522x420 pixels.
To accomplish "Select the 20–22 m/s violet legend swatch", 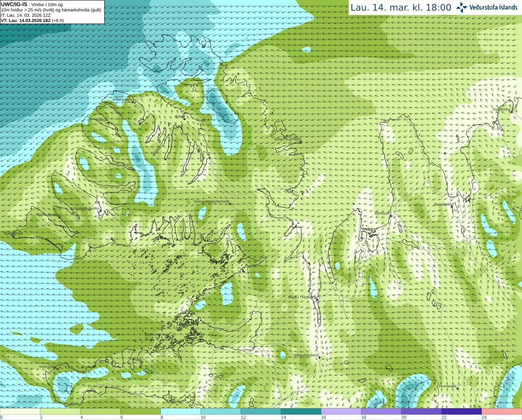I will click(x=422, y=411).
